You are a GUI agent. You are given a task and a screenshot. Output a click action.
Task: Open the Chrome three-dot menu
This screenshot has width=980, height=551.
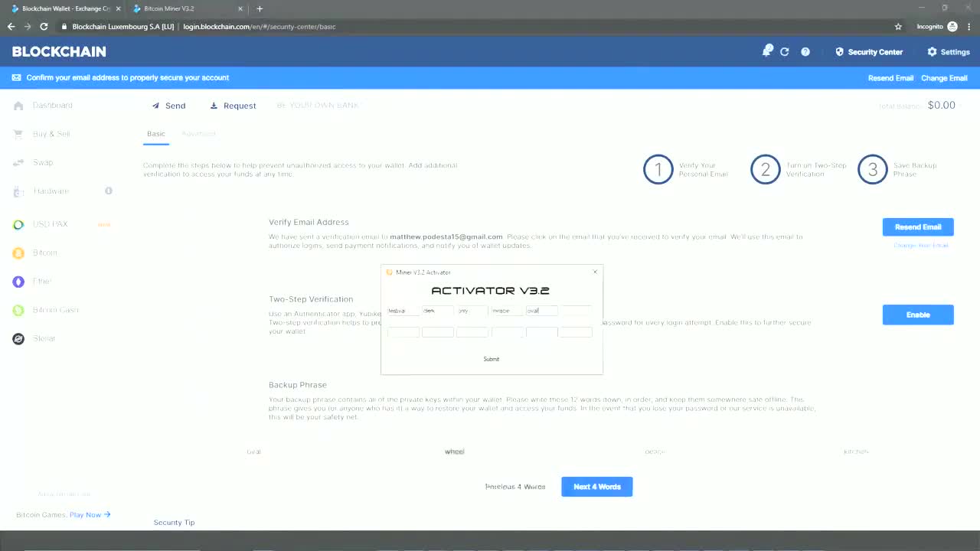click(969, 27)
